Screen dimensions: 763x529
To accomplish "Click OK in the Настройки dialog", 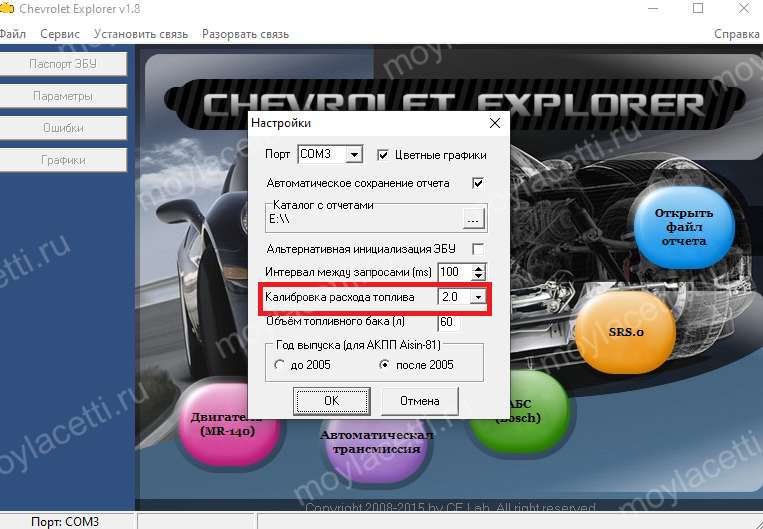I will pos(332,401).
